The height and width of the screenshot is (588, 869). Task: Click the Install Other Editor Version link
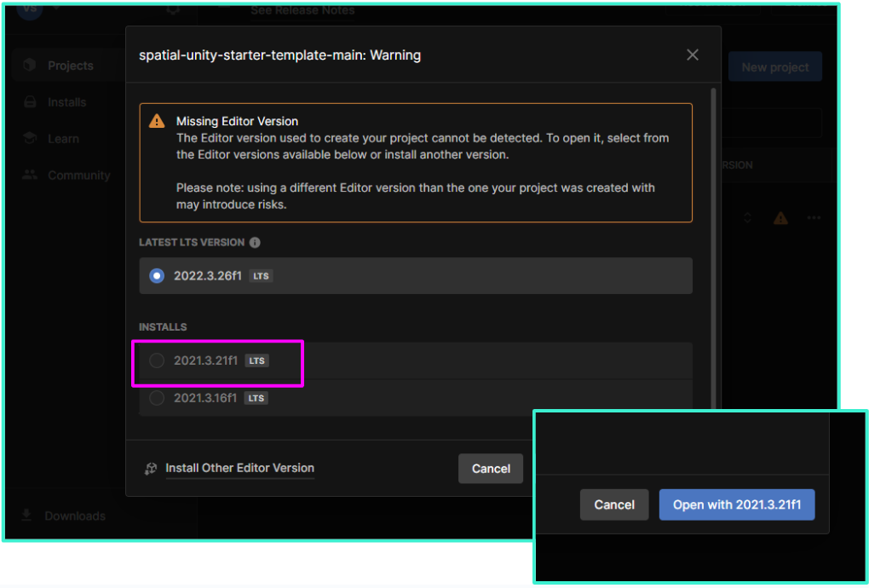point(239,468)
